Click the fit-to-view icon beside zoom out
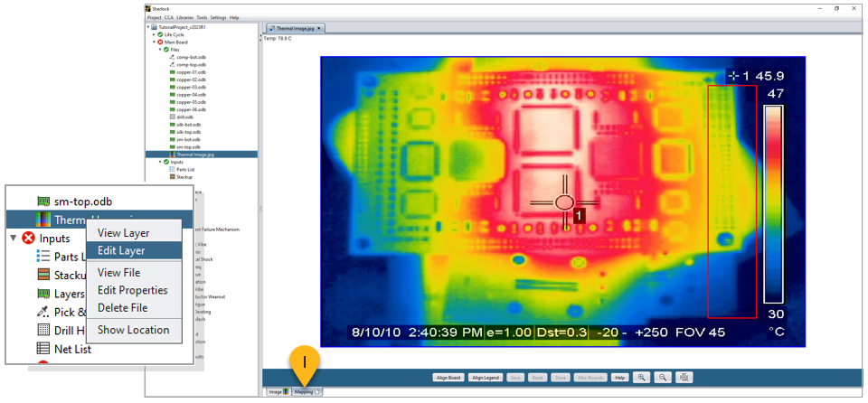This screenshot has width=868, height=403. point(684,377)
